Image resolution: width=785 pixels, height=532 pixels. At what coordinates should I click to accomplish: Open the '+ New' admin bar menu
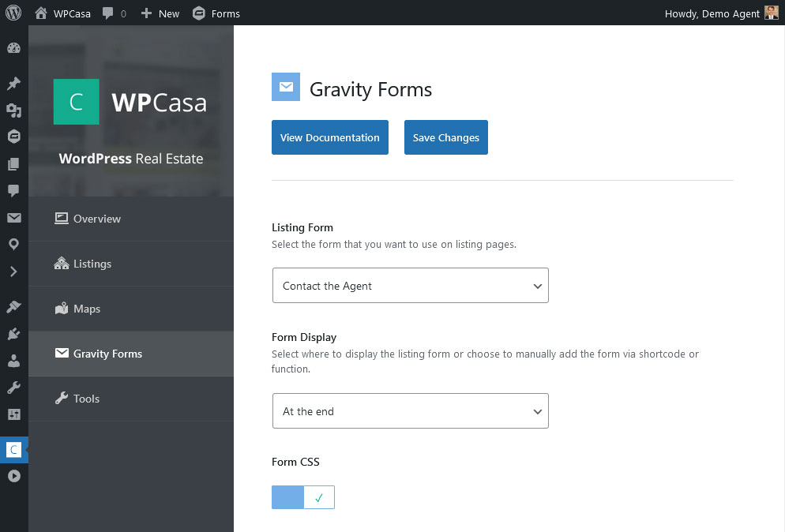[x=160, y=13]
